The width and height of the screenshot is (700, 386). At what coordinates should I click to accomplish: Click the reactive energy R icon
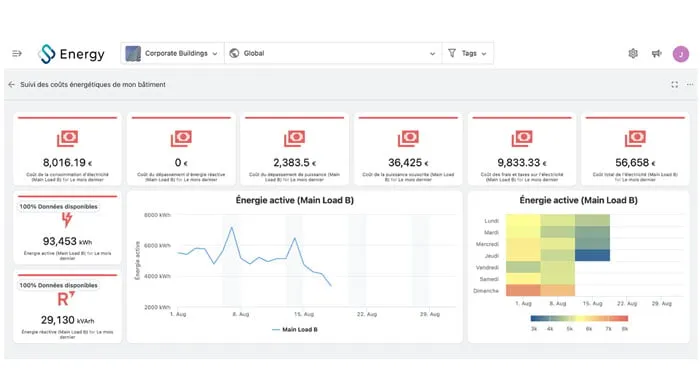click(x=66, y=299)
